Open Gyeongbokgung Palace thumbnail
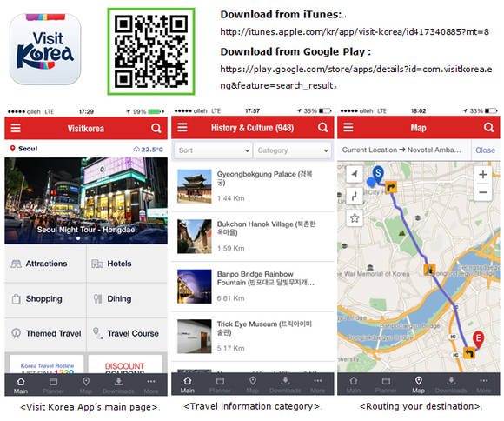This screenshot has width=504, height=421. [195, 186]
